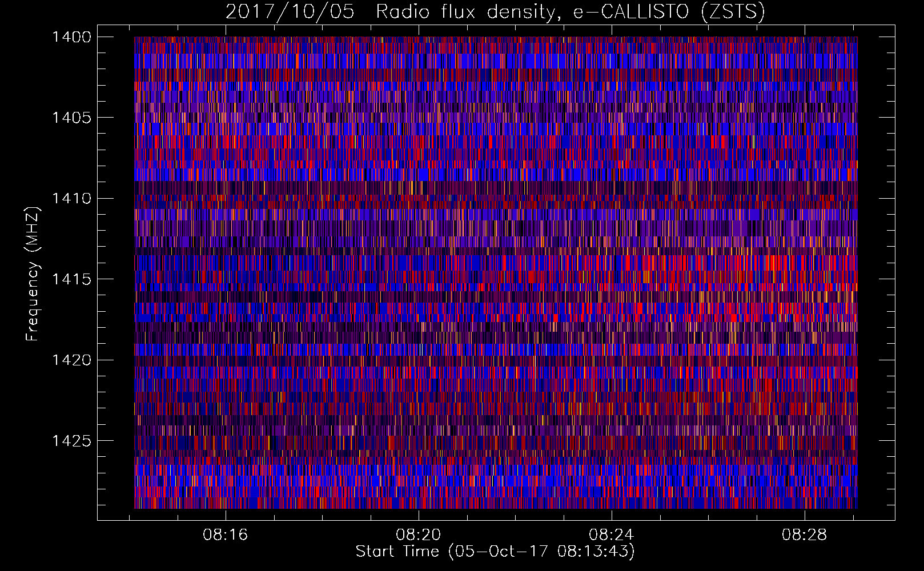924x571 pixels.
Task: Click the 08:24 time tick label
Action: 612,535
